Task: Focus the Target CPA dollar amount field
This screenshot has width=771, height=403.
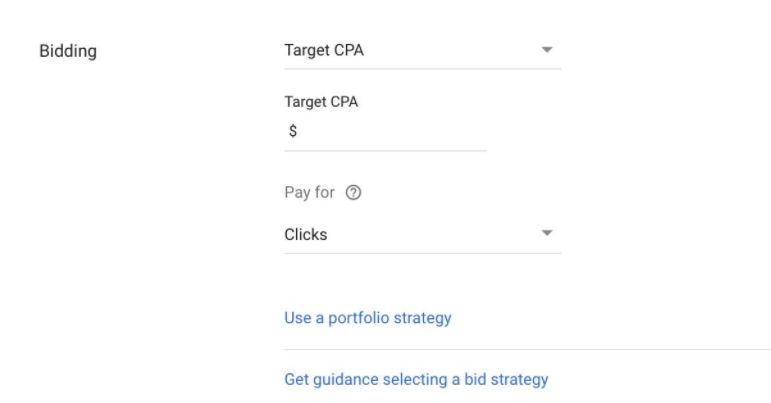Action: coord(392,131)
